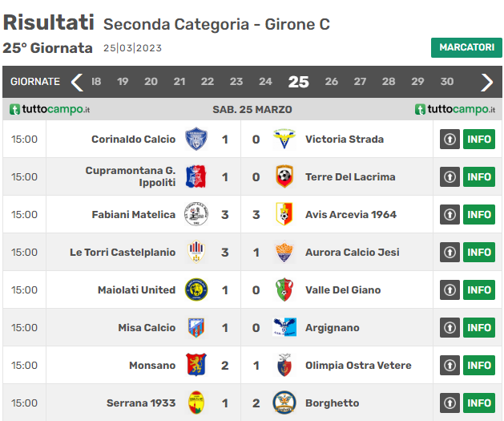Click the Victoria Strada team logo
This screenshot has width=504, height=421.
pos(284,139)
